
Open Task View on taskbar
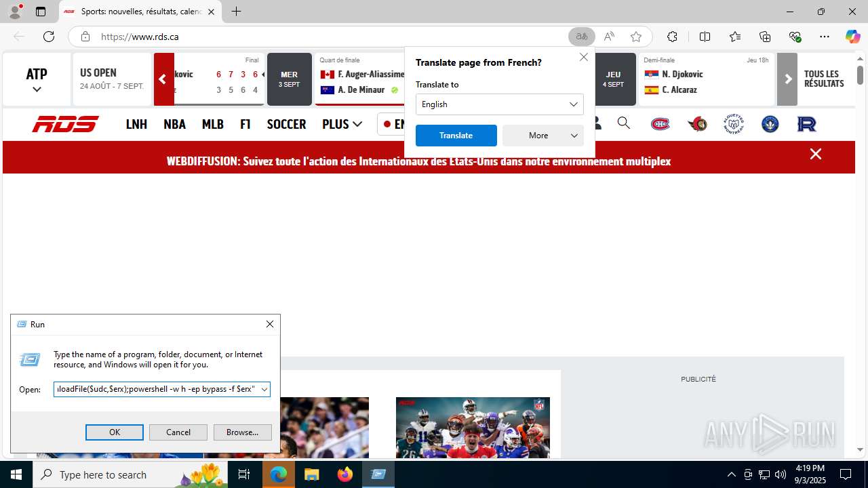pyautogui.click(x=245, y=474)
